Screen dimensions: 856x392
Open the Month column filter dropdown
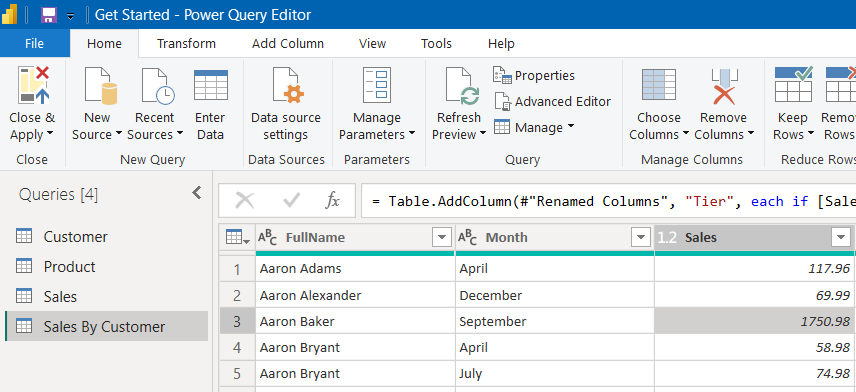pos(640,237)
